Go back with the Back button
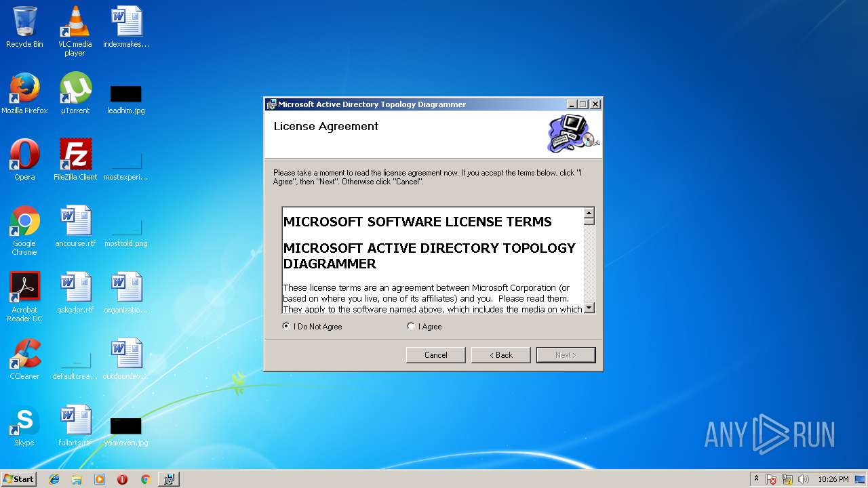Screen dimensions: 868x488 click(500, 355)
